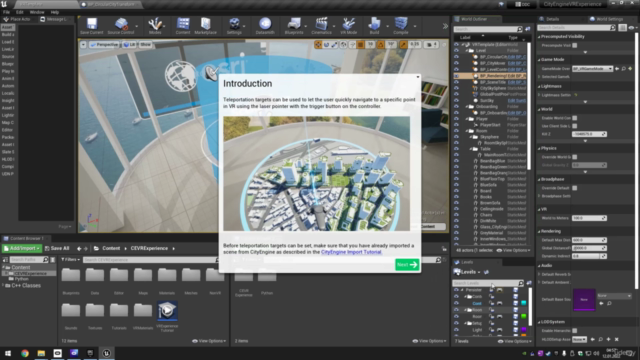Open the viewport Show menu

point(145,44)
